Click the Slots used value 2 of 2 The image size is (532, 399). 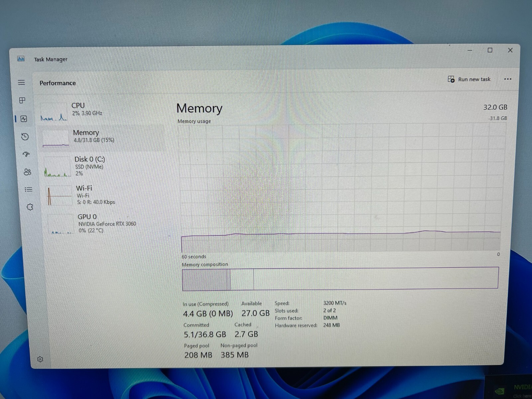[x=330, y=310]
